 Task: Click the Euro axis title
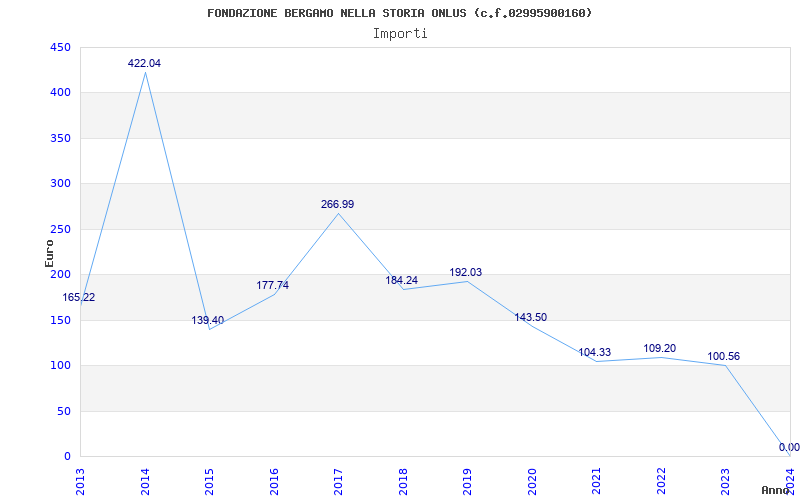49,253
